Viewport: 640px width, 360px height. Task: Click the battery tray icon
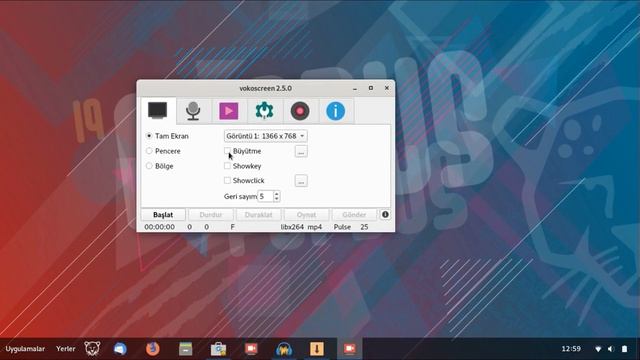click(624, 349)
